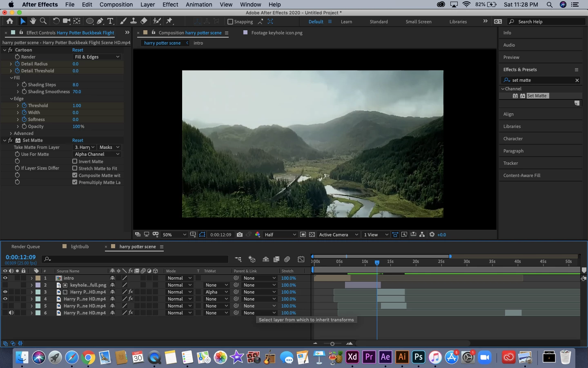Viewport: 588px width, 368px height.
Task: Open the Active Camera dropdown
Action: (339, 235)
